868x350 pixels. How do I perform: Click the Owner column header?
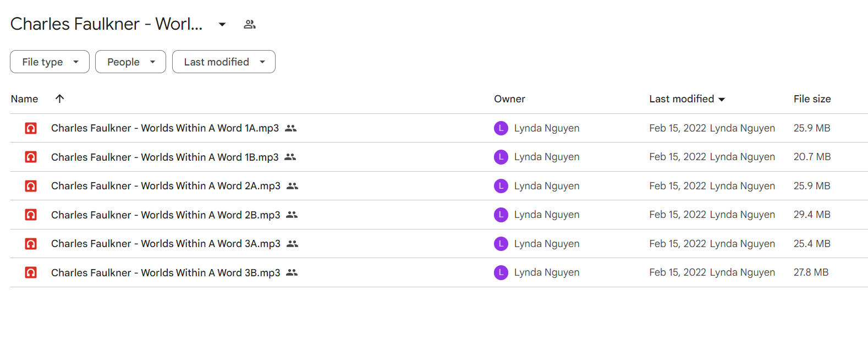(x=509, y=99)
